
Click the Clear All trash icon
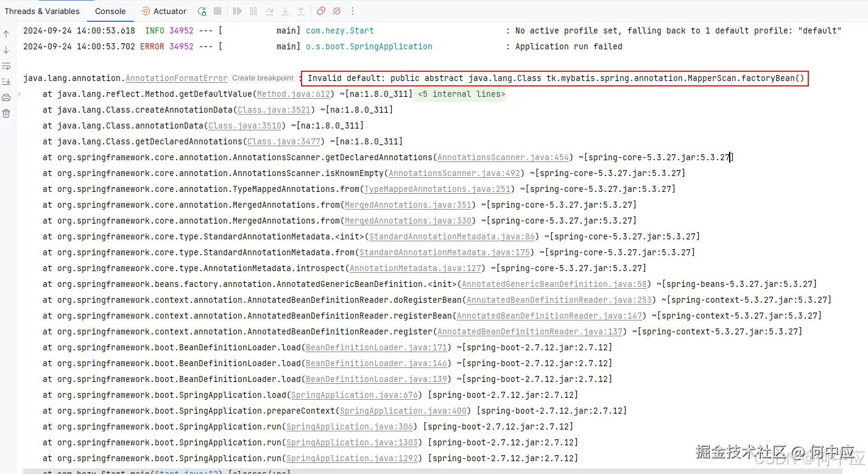tap(6, 113)
